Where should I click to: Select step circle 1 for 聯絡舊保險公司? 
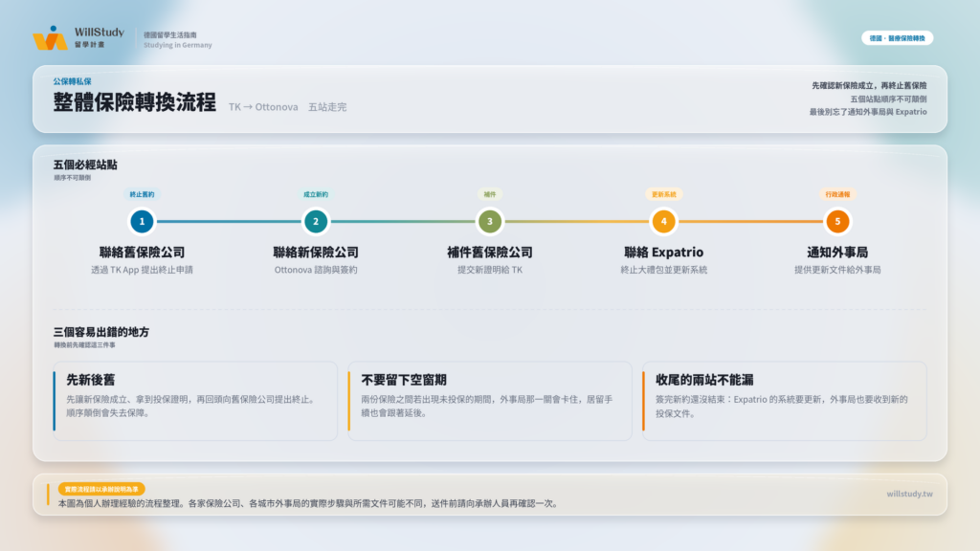pos(142,221)
